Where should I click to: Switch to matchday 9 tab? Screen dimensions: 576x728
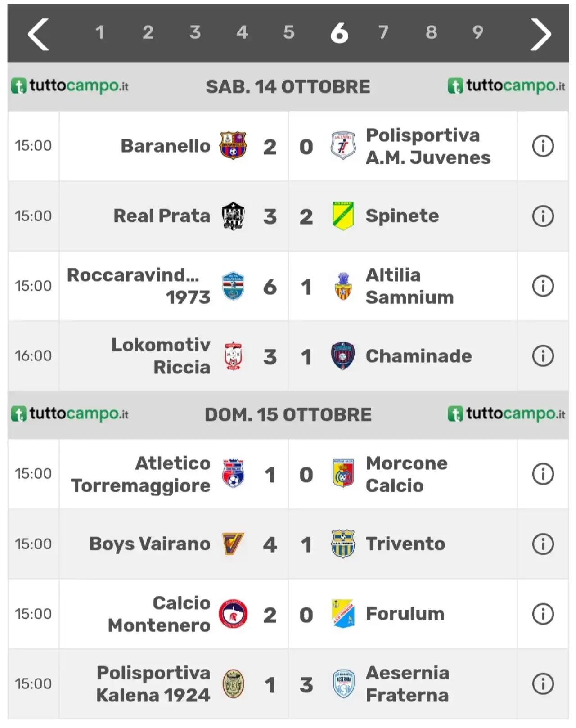477,32
